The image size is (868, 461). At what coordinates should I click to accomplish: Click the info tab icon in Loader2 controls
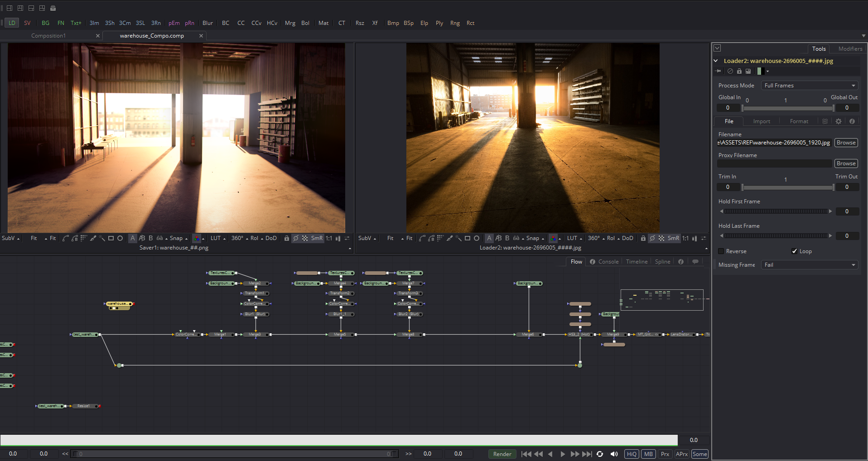852,121
